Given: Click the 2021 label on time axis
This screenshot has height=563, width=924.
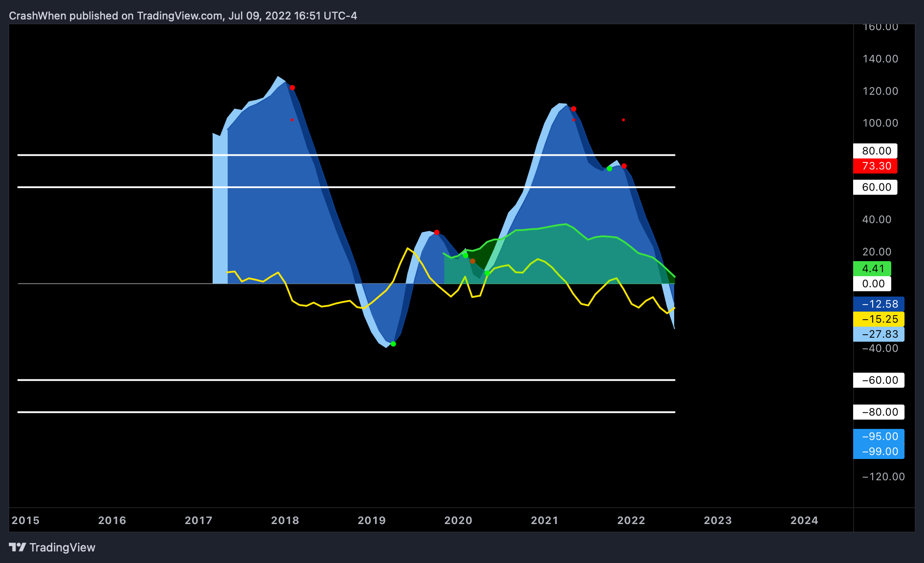Looking at the screenshot, I should [x=545, y=521].
